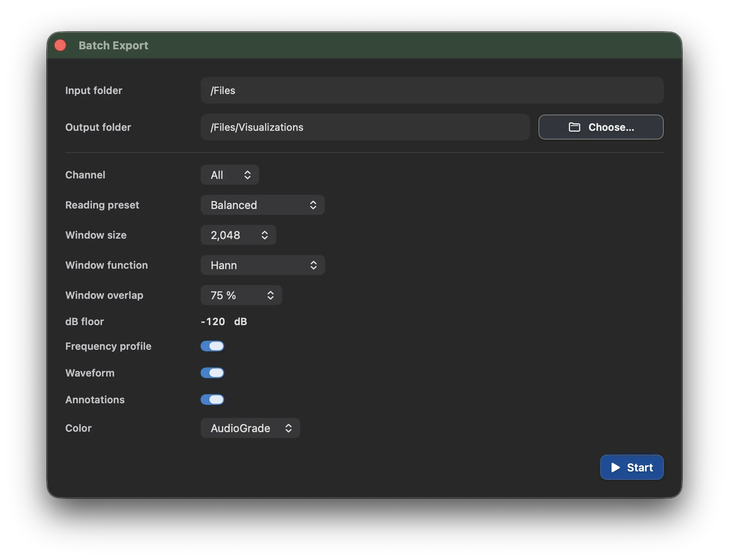
Task: Click the dB unit text
Action: [x=240, y=321]
